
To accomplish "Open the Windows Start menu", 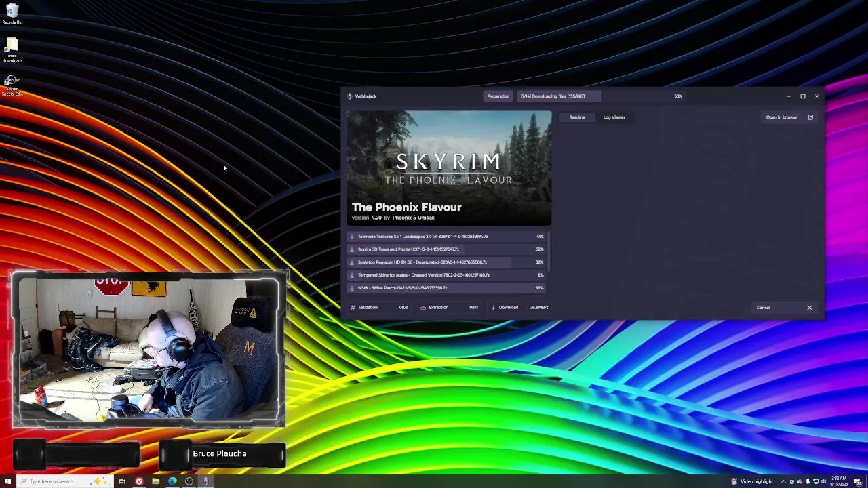I will (x=8, y=481).
